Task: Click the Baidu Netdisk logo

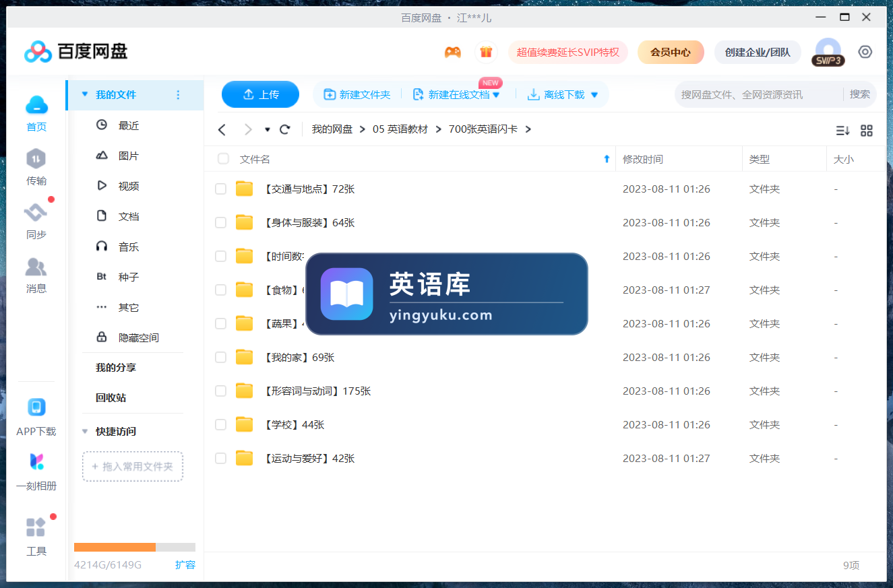Action: [x=75, y=51]
